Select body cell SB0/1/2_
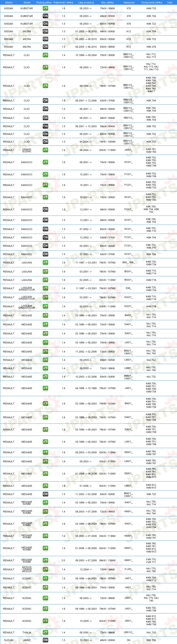Screen dimensions: 177x644 pos(129,118)
